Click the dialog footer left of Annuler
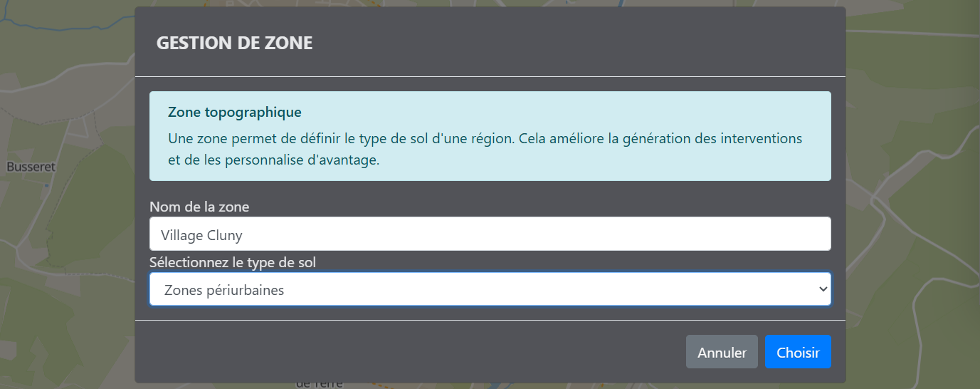The height and width of the screenshot is (389, 980). pos(406,353)
